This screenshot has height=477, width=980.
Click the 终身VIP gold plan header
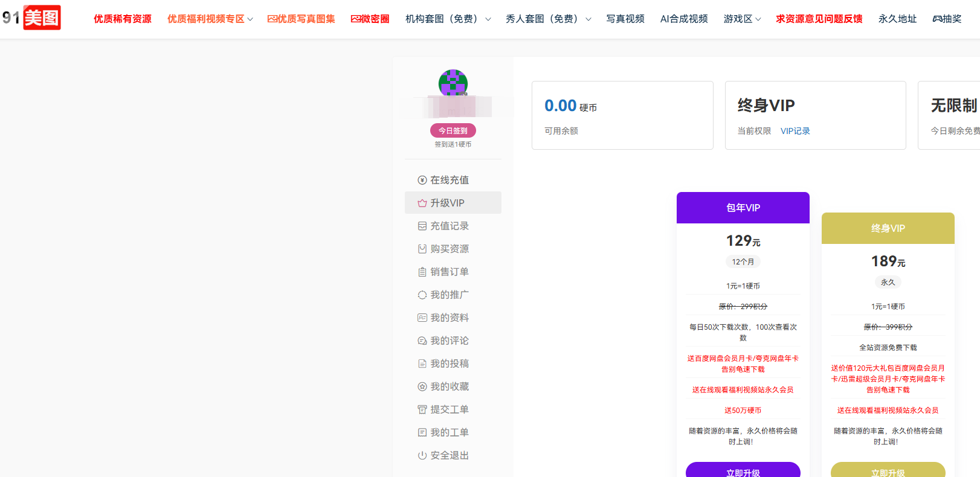click(888, 228)
